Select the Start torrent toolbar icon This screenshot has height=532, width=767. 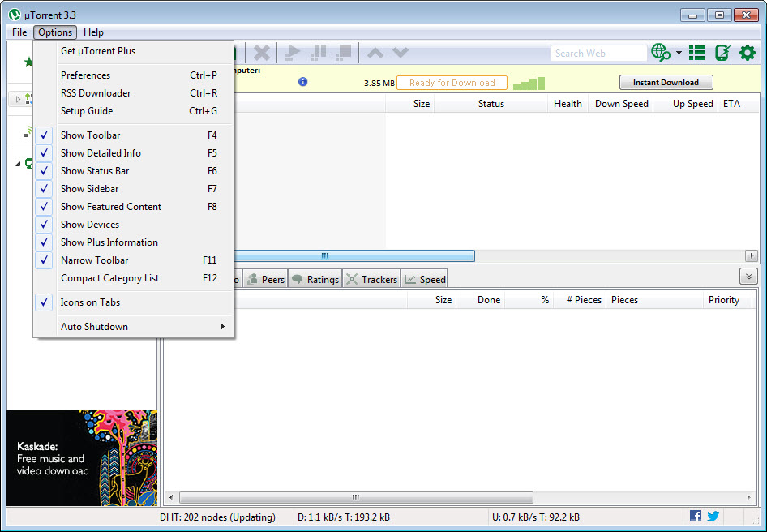pyautogui.click(x=292, y=53)
